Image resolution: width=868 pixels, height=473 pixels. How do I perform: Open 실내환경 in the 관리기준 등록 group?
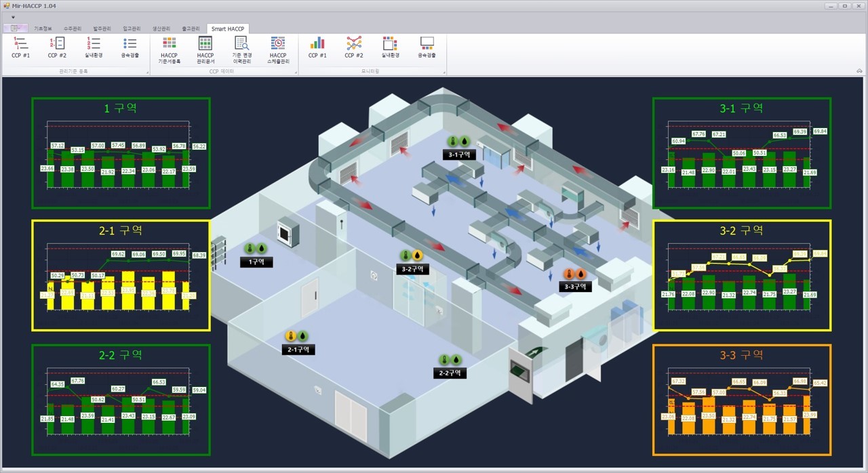click(94, 47)
